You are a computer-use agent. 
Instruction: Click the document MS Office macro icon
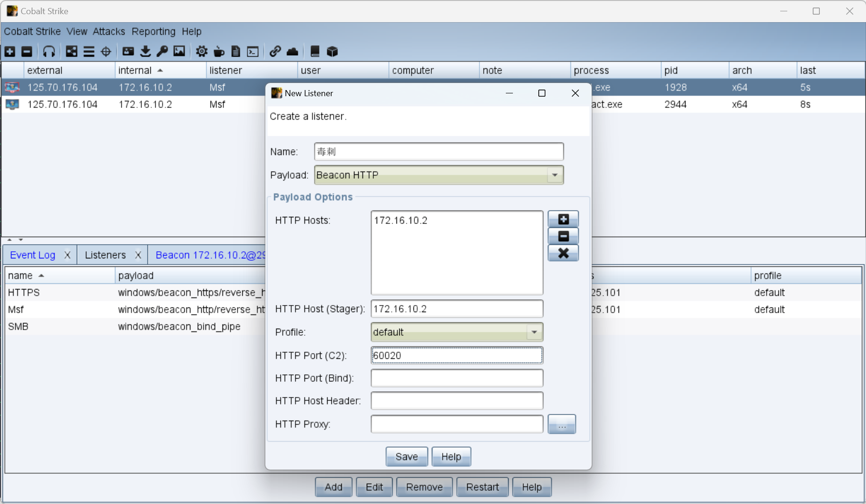coord(236,51)
